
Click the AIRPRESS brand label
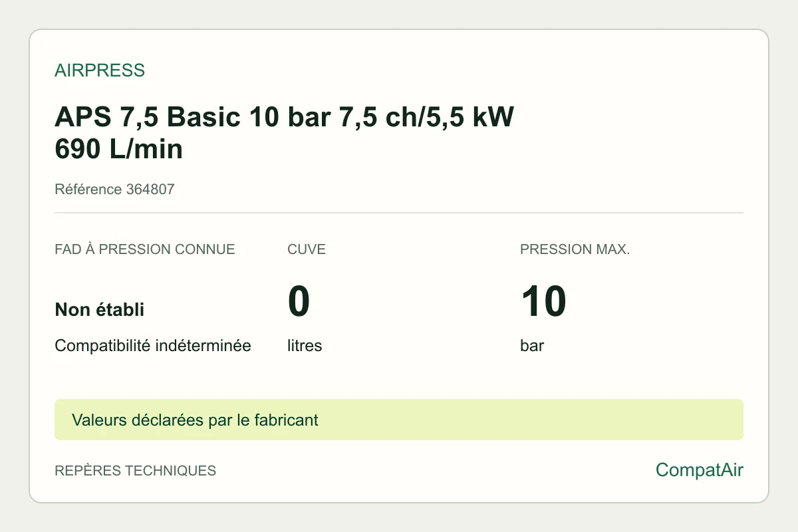click(x=100, y=70)
